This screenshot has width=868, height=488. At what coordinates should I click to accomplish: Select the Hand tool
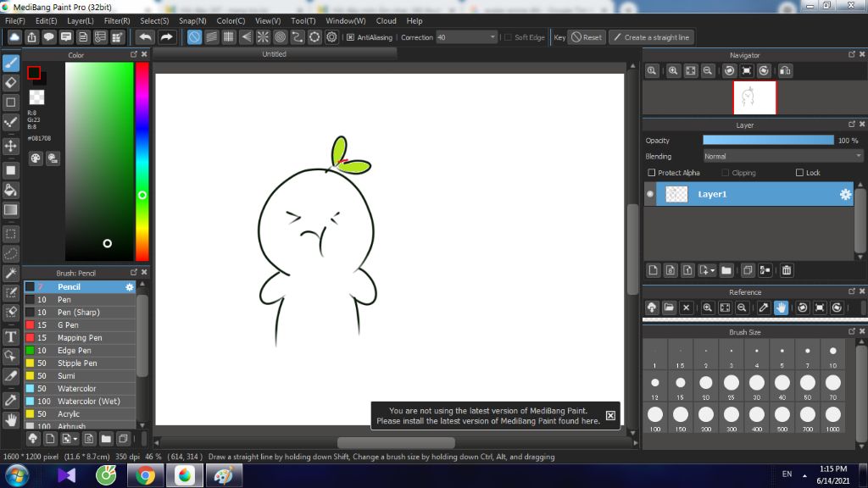point(10,420)
